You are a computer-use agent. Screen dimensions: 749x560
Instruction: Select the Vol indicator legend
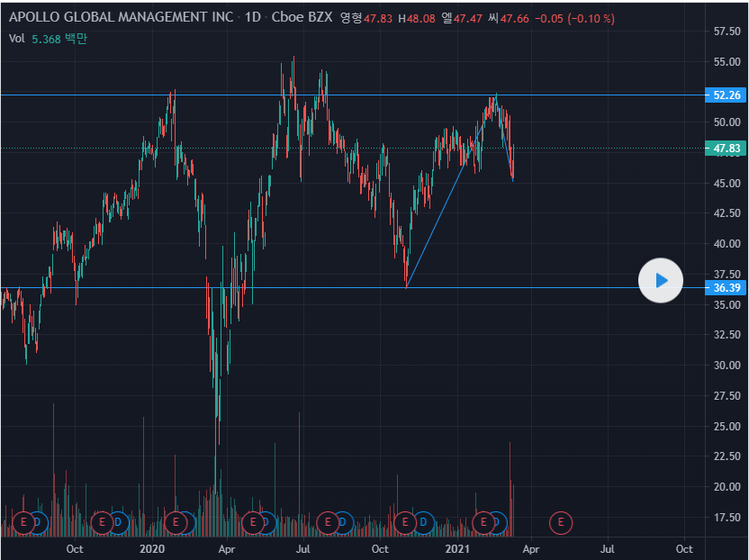tap(17, 38)
